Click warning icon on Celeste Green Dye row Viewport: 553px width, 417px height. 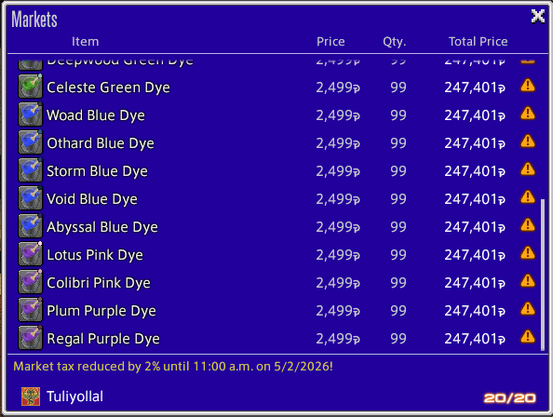pos(528,85)
